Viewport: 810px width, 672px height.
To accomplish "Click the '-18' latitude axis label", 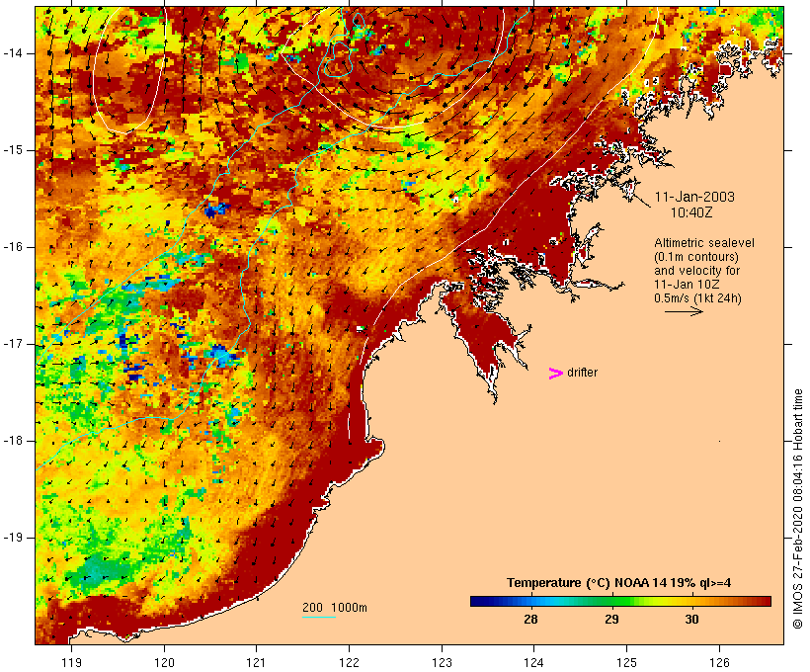I will pos(13,441).
